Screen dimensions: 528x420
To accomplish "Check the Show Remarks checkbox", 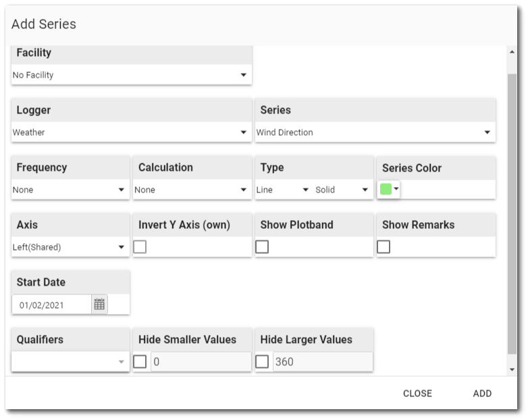I will pyautogui.click(x=384, y=247).
